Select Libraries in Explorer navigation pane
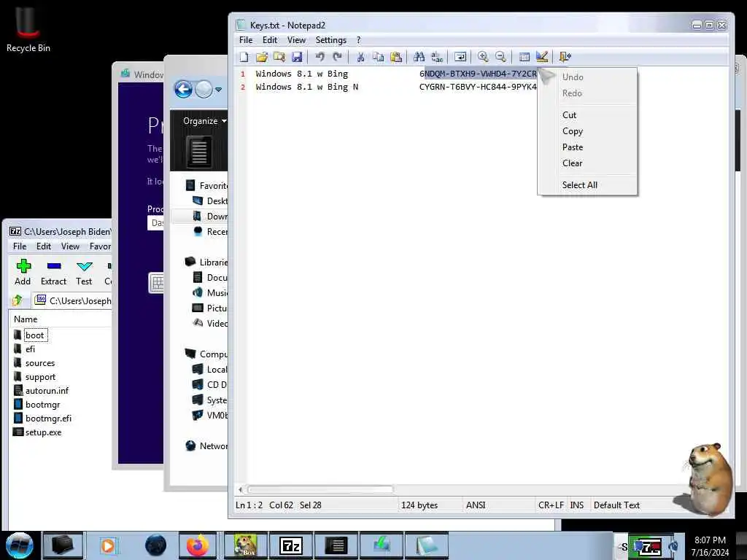The height and width of the screenshot is (560, 747). coord(213,262)
